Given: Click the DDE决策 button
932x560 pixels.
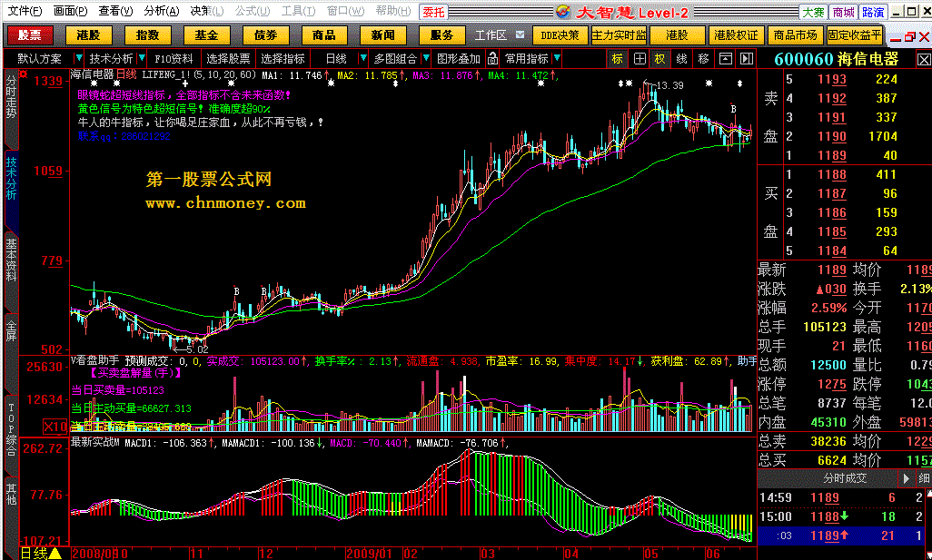Looking at the screenshot, I should tap(560, 35).
